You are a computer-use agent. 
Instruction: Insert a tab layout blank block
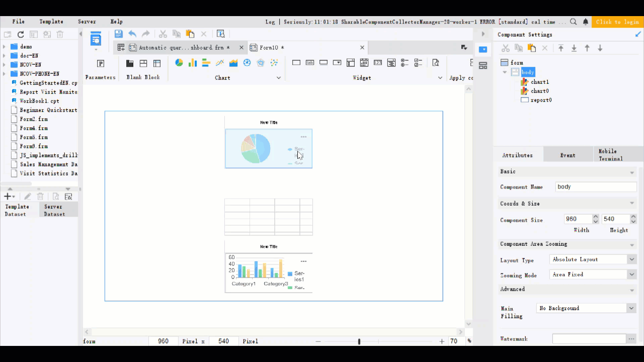coord(130,63)
